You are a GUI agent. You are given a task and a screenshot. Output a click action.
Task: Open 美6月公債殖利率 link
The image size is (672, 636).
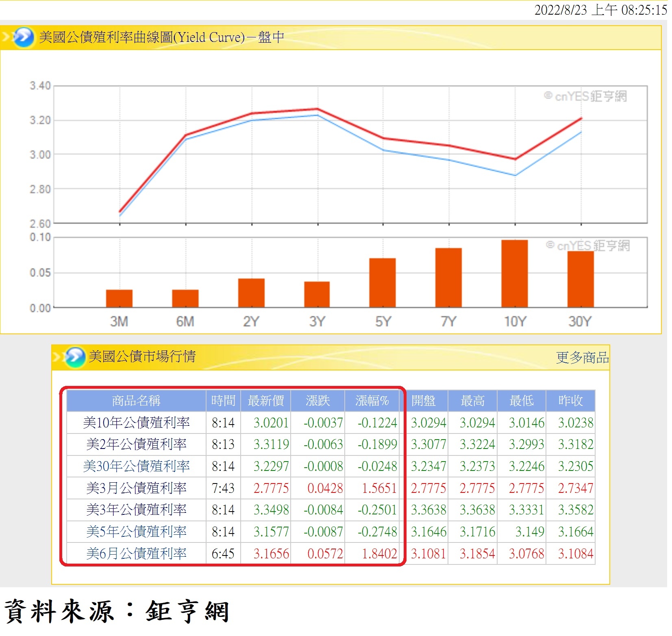(136, 553)
